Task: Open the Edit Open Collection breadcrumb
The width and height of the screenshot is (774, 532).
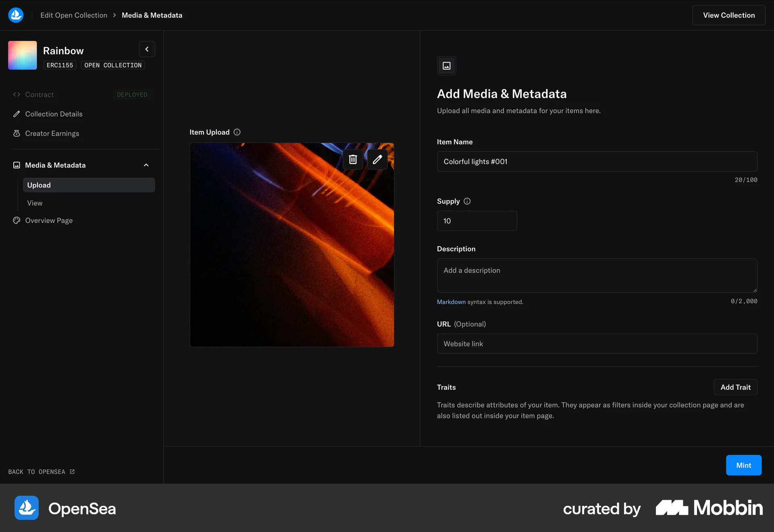Action: coord(74,15)
